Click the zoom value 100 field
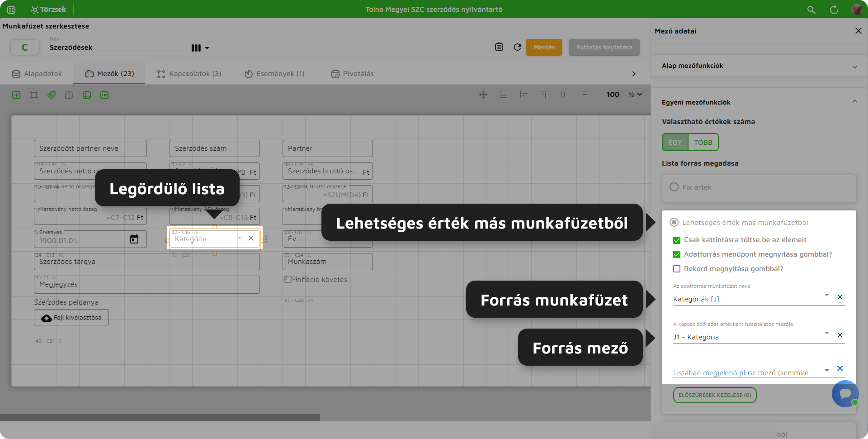868x439 pixels. (613, 95)
